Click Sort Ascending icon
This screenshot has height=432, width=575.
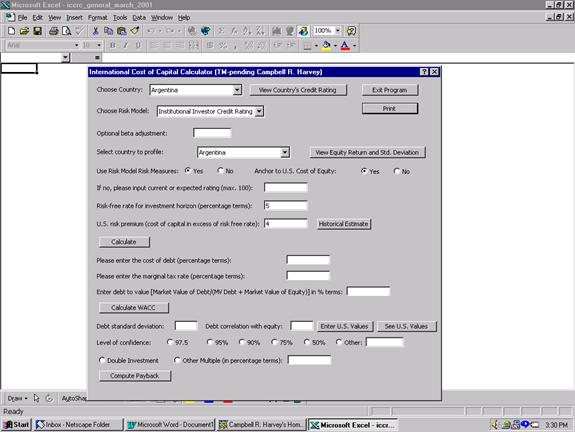pos(247,31)
